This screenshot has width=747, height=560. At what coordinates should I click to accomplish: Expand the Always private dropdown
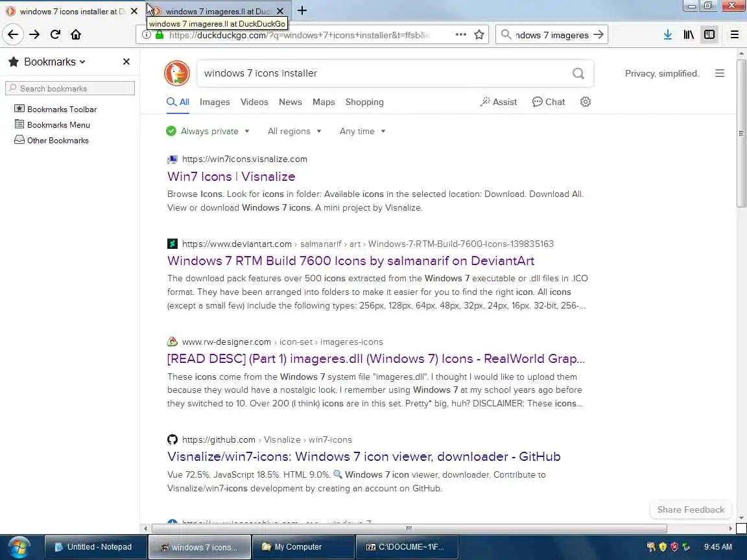[x=207, y=131]
